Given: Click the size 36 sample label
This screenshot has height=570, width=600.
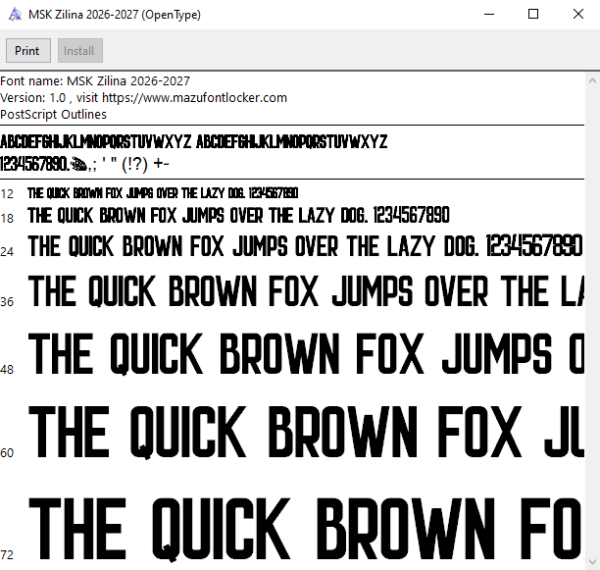Looking at the screenshot, I should point(7,302).
